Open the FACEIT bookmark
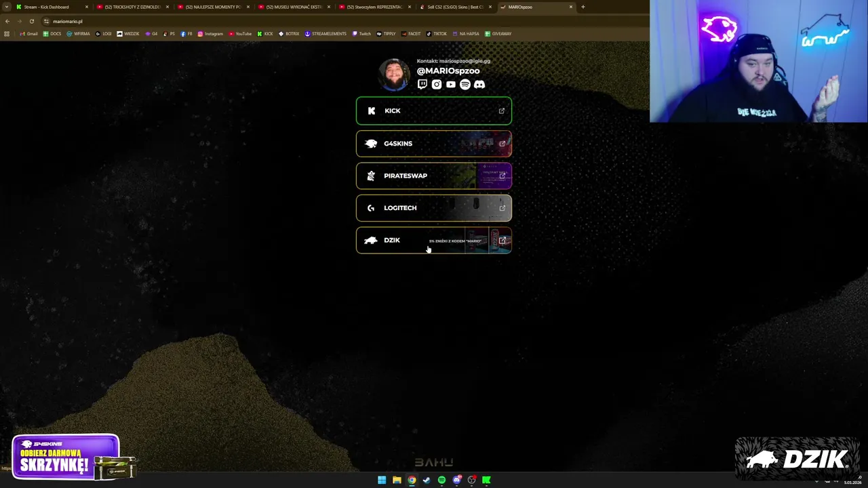The width and height of the screenshot is (868, 488). tap(411, 33)
